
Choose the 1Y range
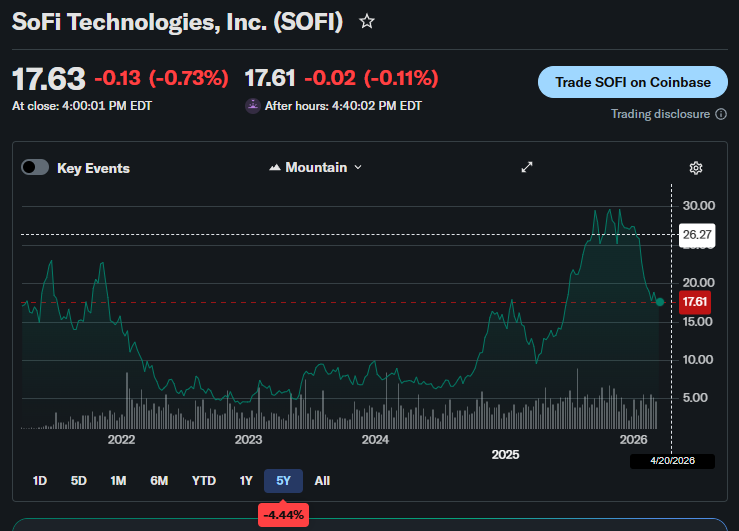(x=246, y=481)
